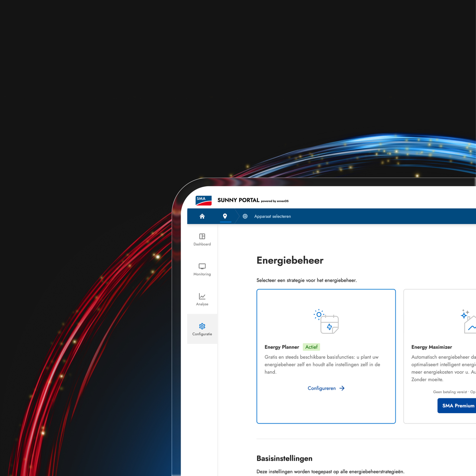Open the Configureren link
476x476 pixels.
coord(322,388)
